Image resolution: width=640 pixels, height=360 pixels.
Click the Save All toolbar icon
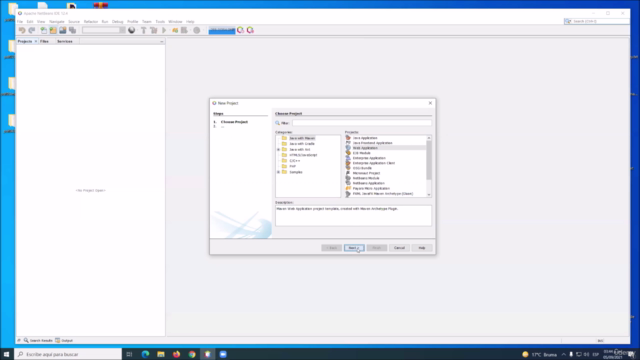pyautogui.click(x=72, y=30)
